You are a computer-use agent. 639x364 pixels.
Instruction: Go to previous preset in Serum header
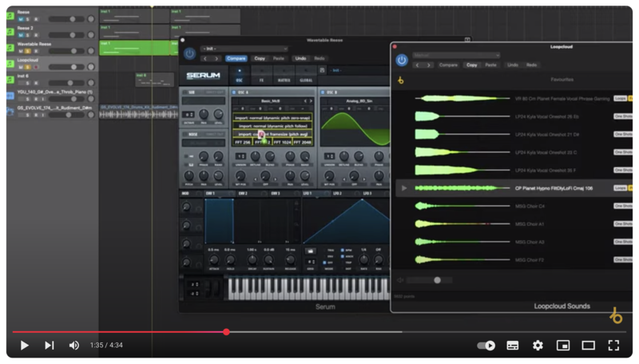tap(205, 58)
